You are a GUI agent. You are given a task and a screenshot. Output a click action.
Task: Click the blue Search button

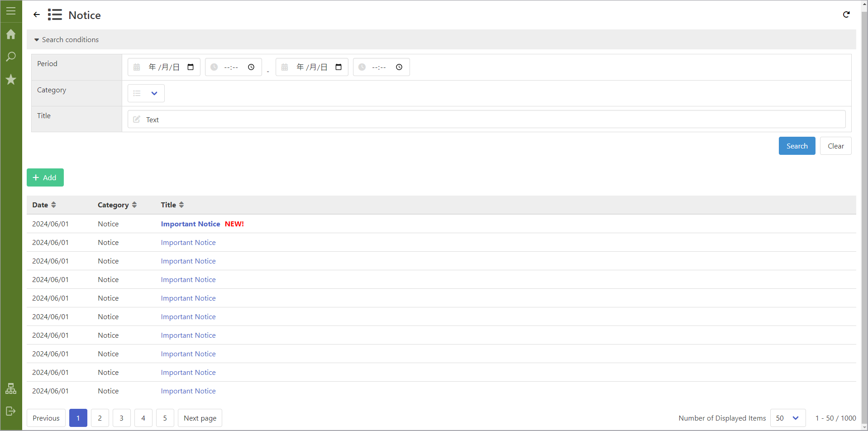(797, 146)
